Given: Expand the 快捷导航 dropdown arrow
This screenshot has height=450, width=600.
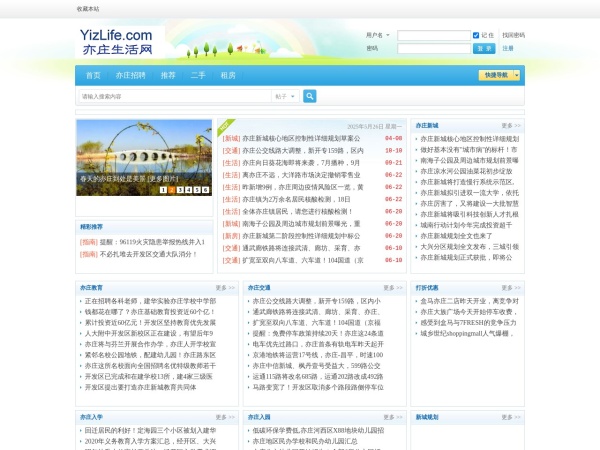Looking at the screenshot, I should click(517, 75).
